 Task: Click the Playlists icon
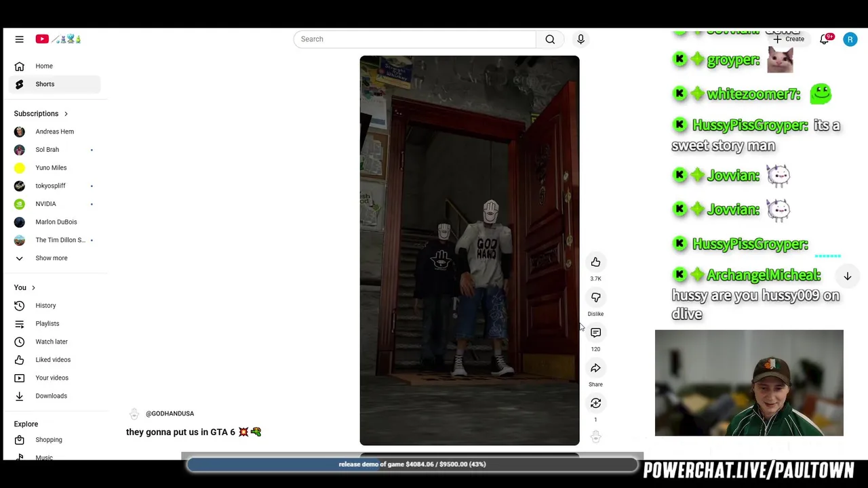(19, 323)
